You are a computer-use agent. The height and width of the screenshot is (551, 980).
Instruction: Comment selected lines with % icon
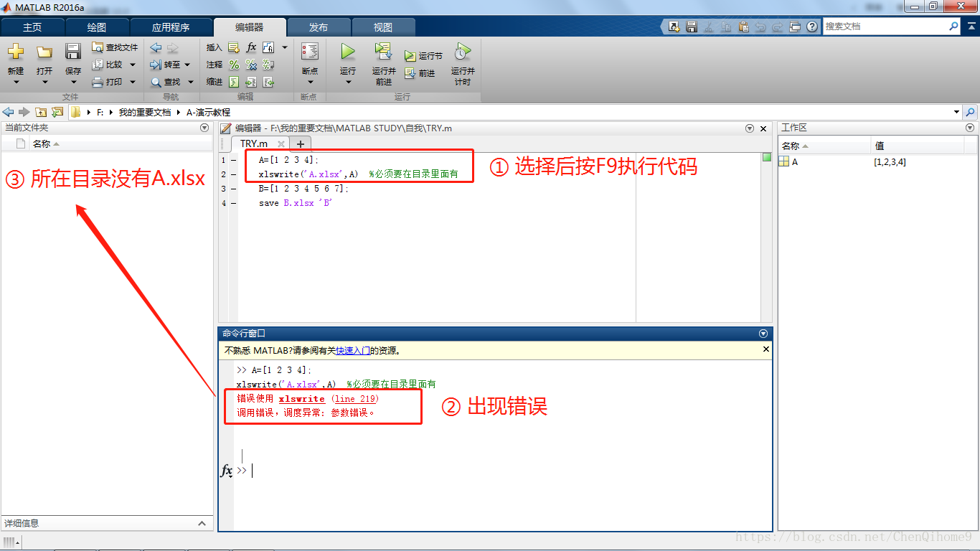[234, 65]
